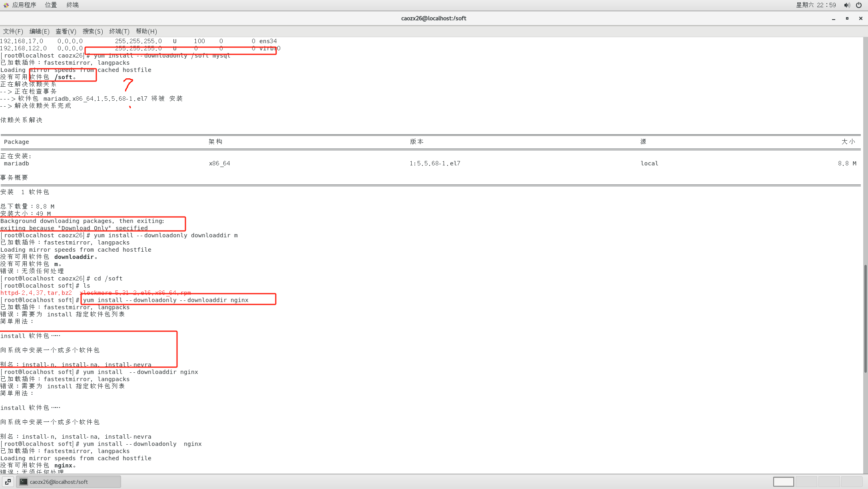Select caozx26@localhost:/soft taskbar window button
868x489 pixels.
pos(68,482)
